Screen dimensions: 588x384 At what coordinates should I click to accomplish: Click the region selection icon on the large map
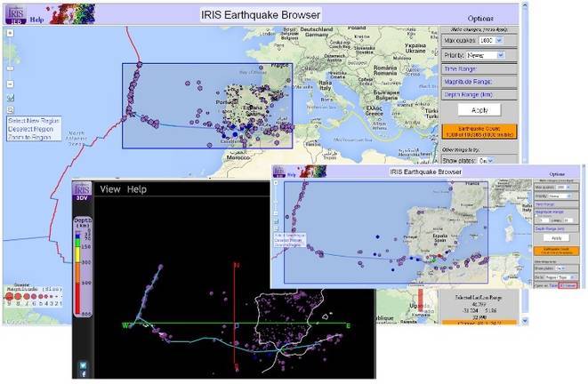click(11, 109)
